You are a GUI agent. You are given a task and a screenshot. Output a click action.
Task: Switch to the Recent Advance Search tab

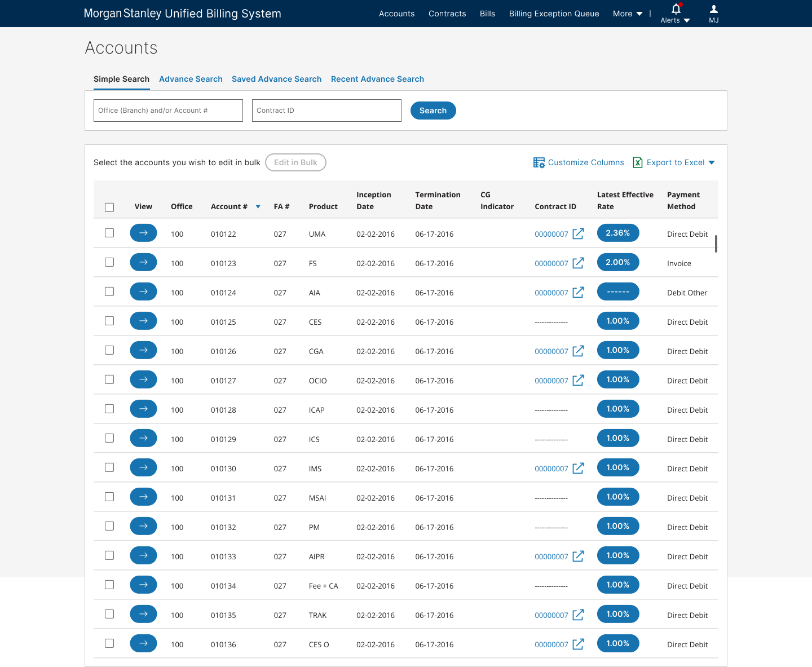click(377, 79)
